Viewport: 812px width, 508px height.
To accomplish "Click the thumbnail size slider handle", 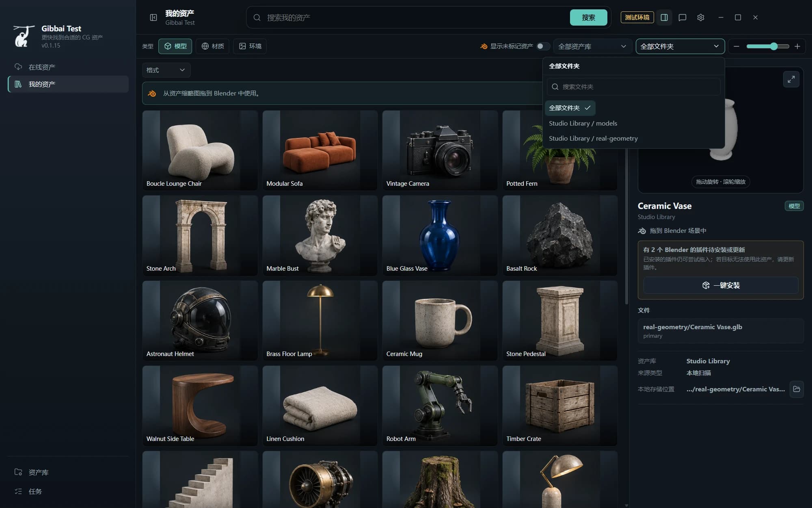I will (x=774, y=46).
